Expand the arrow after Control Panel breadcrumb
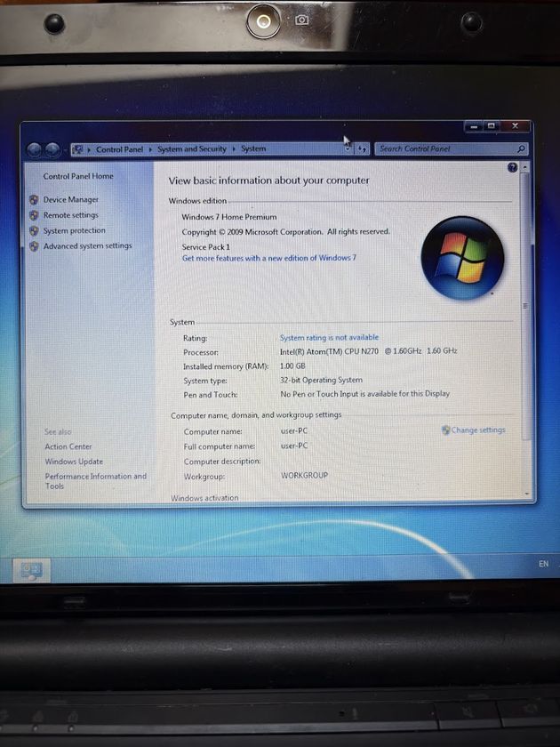Viewport: 560px width, 747px height. click(x=151, y=149)
